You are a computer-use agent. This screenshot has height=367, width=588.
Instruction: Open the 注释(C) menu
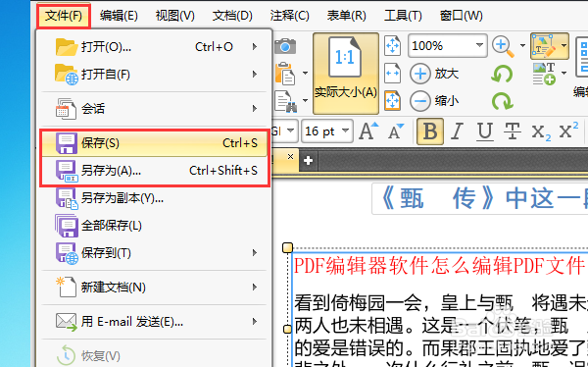tap(289, 16)
